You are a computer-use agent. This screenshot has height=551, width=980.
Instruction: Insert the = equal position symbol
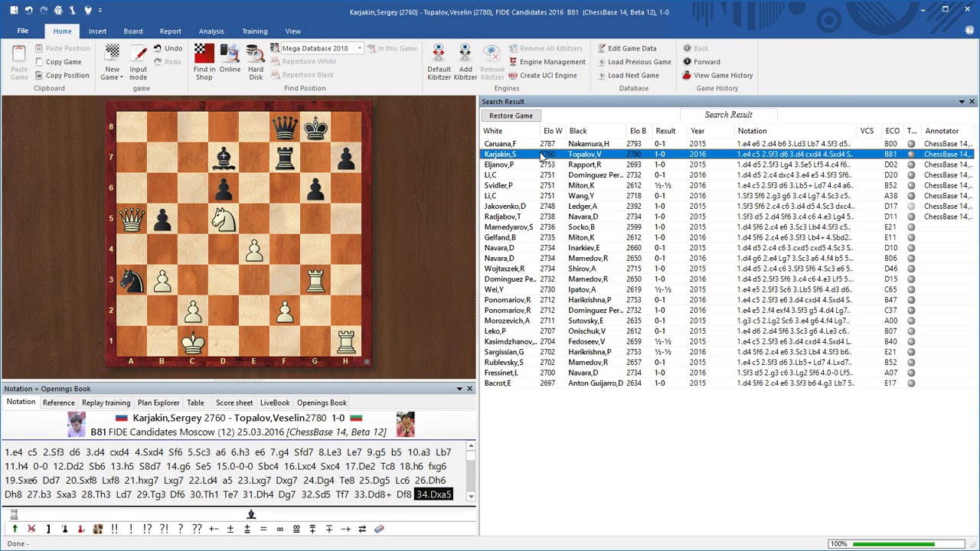click(x=263, y=529)
